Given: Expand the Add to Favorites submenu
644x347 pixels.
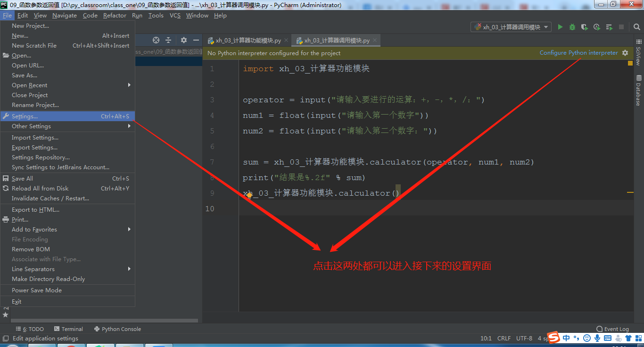Looking at the screenshot, I should pos(67,230).
